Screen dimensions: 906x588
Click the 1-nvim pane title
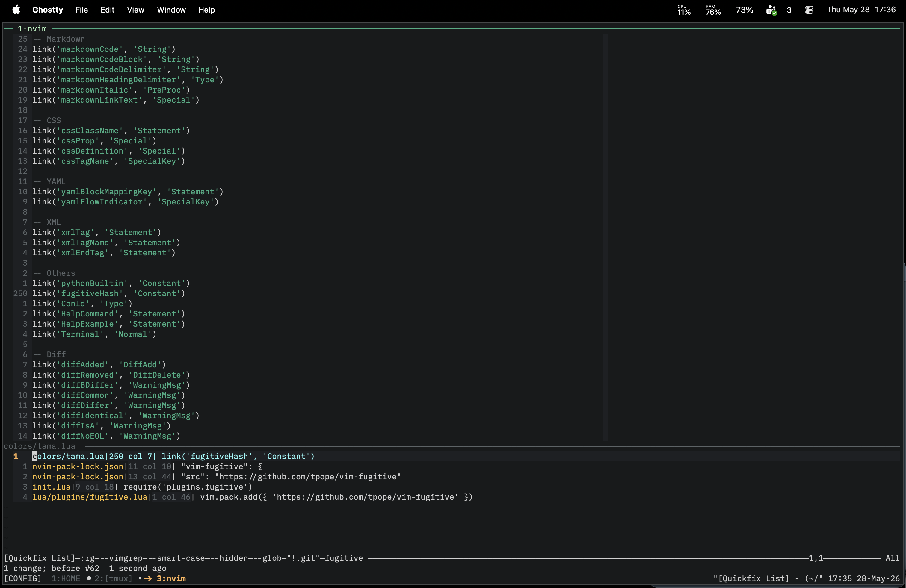pyautogui.click(x=32, y=29)
